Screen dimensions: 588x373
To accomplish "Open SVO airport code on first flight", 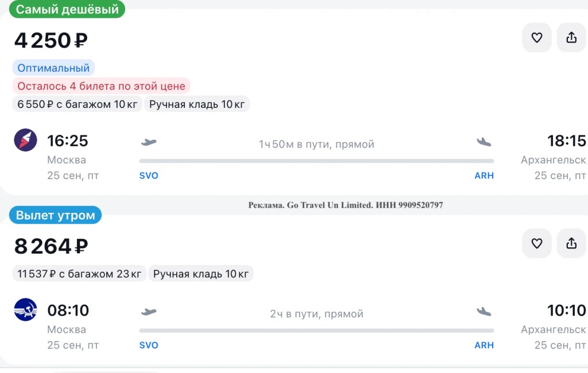I will [x=149, y=176].
